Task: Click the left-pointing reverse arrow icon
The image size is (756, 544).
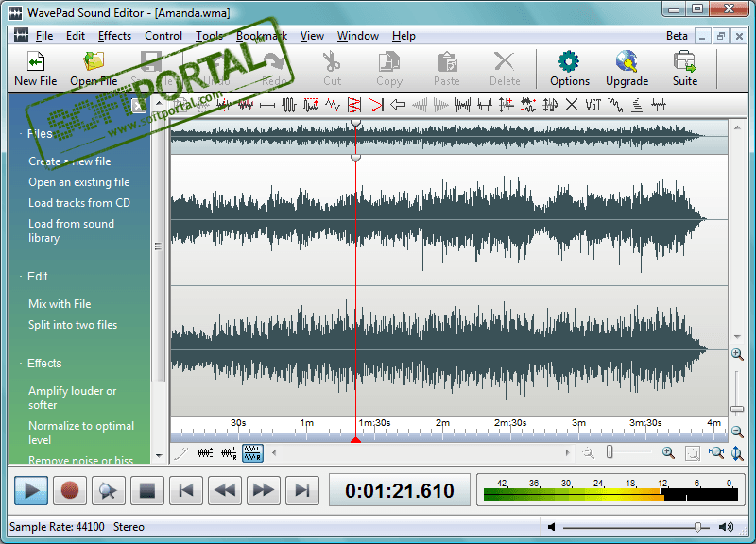Action: click(398, 105)
